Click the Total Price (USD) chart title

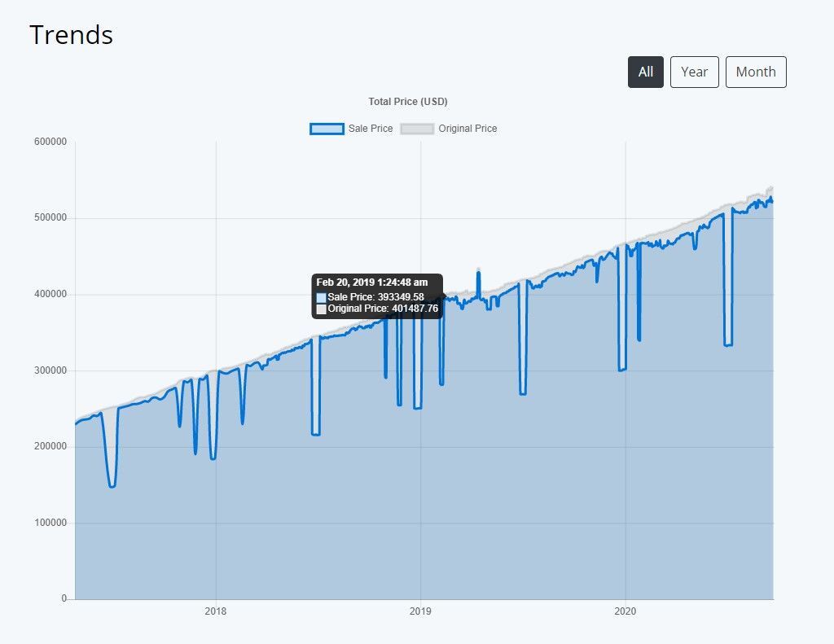(x=408, y=102)
